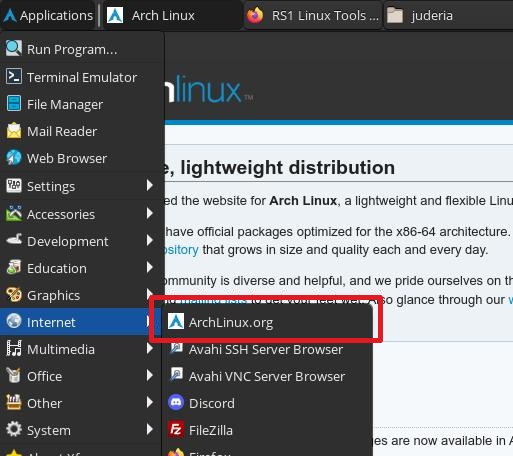Image resolution: width=513 pixels, height=456 pixels.
Task: Click the ArchLinux.org logo icon in the submenu
Action: point(176,322)
